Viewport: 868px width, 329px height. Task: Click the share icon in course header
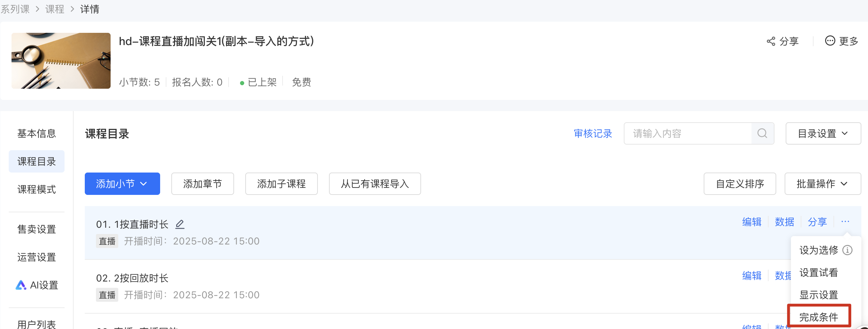point(771,41)
